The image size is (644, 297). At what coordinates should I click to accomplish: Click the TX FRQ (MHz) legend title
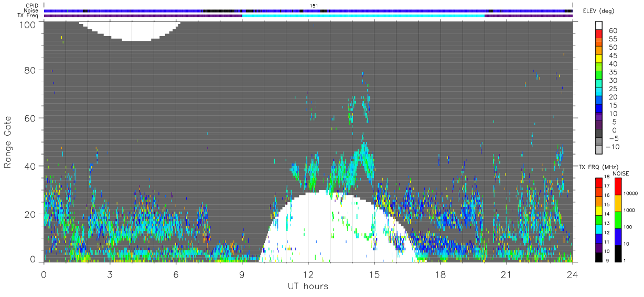tap(598, 167)
